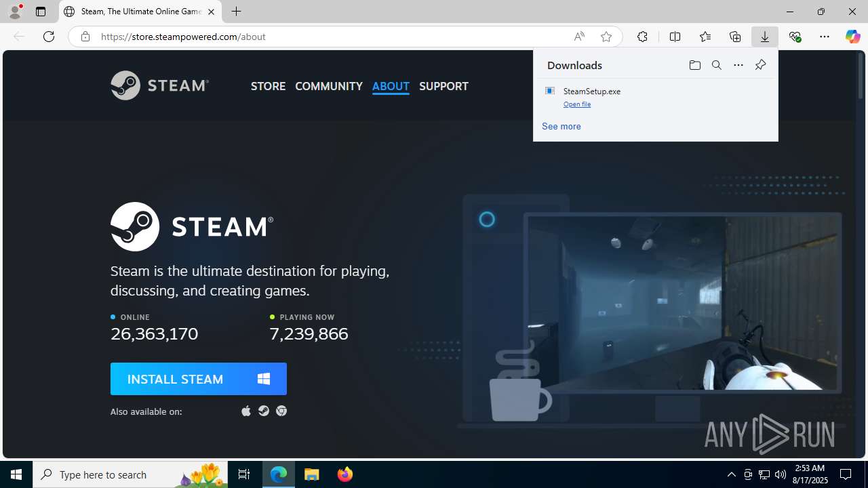Image resolution: width=868 pixels, height=488 pixels.
Task: Open the SUPPORT navigation item
Action: 443,86
